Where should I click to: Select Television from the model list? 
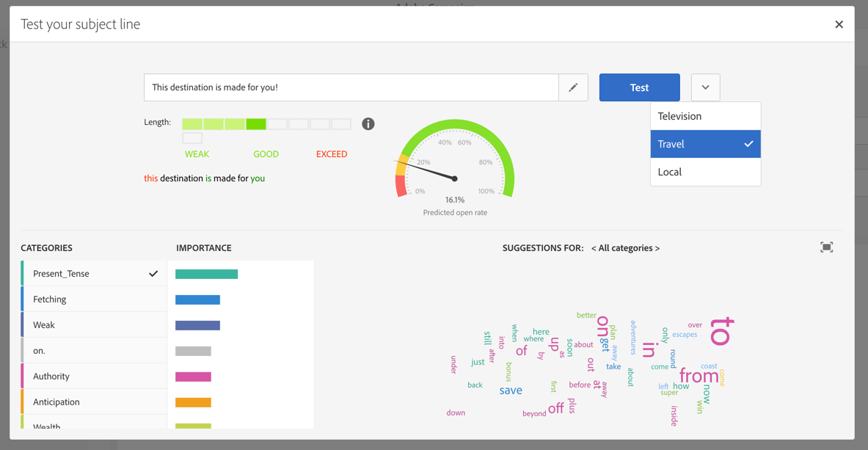pos(705,117)
